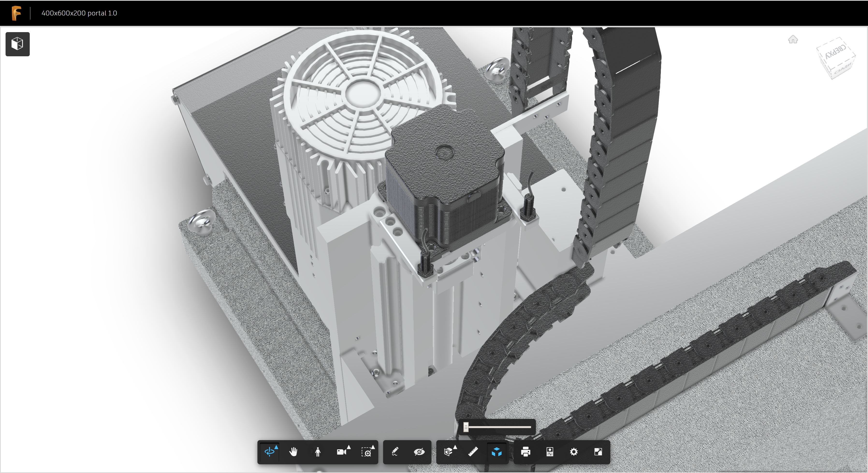Toggle the hidden-objects eye icon

419,452
